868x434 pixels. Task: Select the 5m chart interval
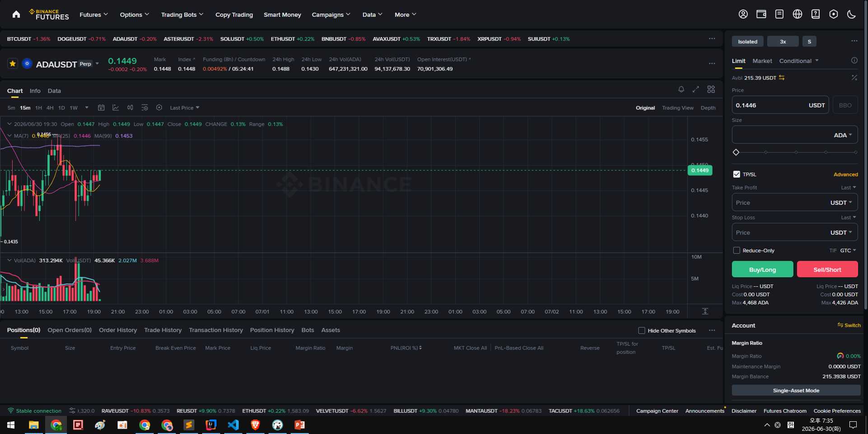point(11,108)
